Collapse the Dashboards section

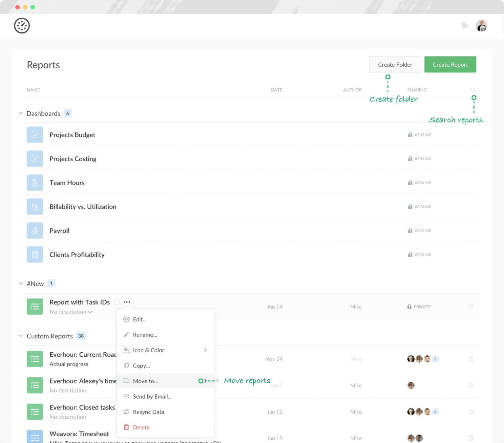[20, 113]
